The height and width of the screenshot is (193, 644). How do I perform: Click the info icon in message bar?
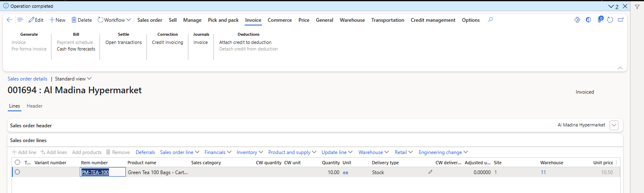point(6,6)
